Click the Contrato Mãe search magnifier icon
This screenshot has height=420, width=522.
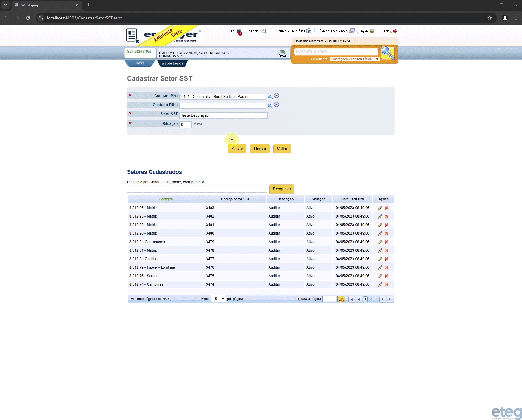(x=270, y=97)
